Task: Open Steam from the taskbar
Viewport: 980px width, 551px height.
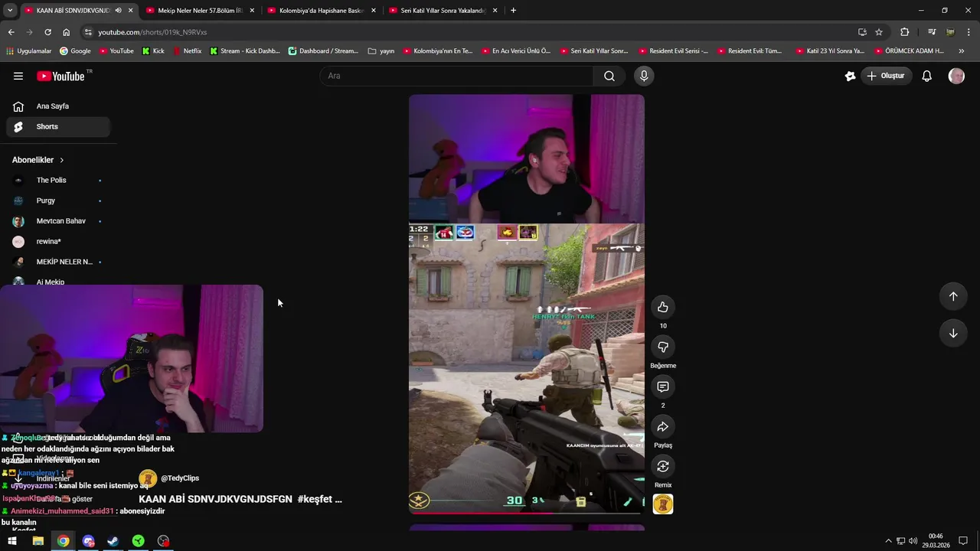Action: coord(113,541)
